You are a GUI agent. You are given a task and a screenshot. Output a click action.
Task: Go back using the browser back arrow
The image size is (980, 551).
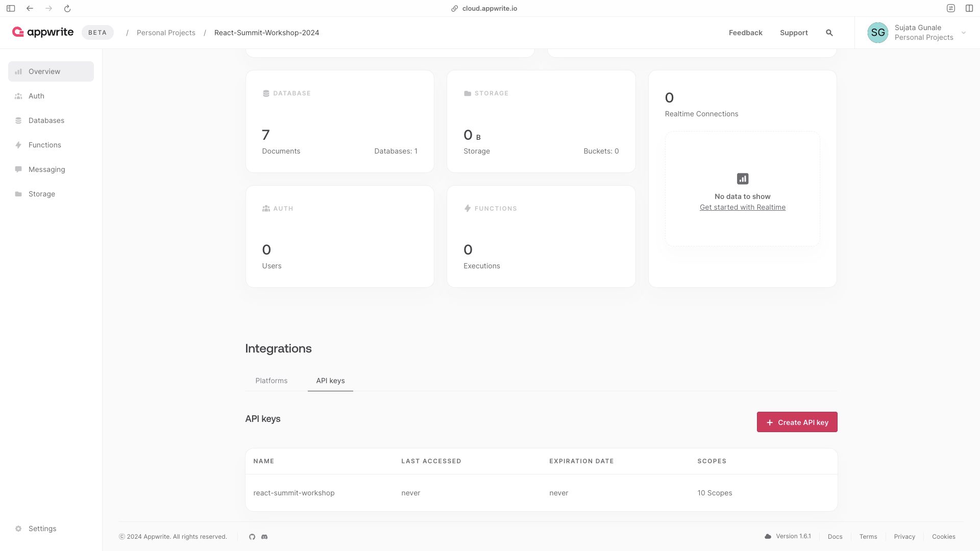[x=30, y=8]
